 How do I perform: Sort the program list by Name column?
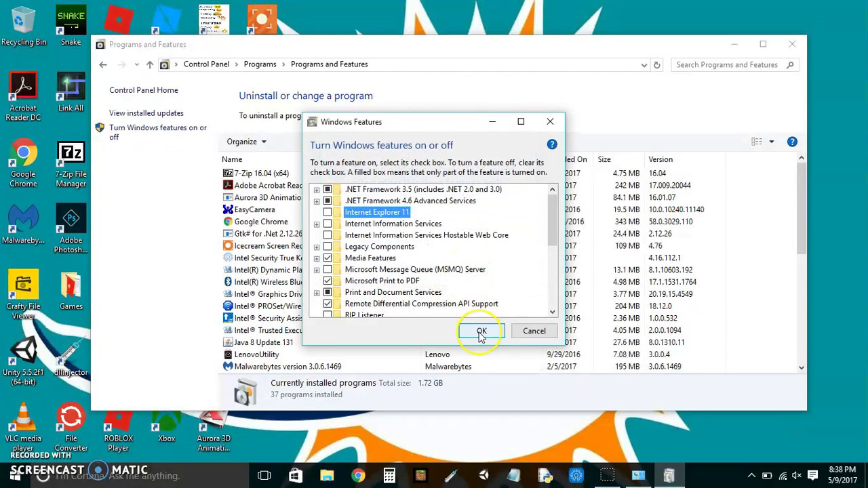tap(232, 159)
